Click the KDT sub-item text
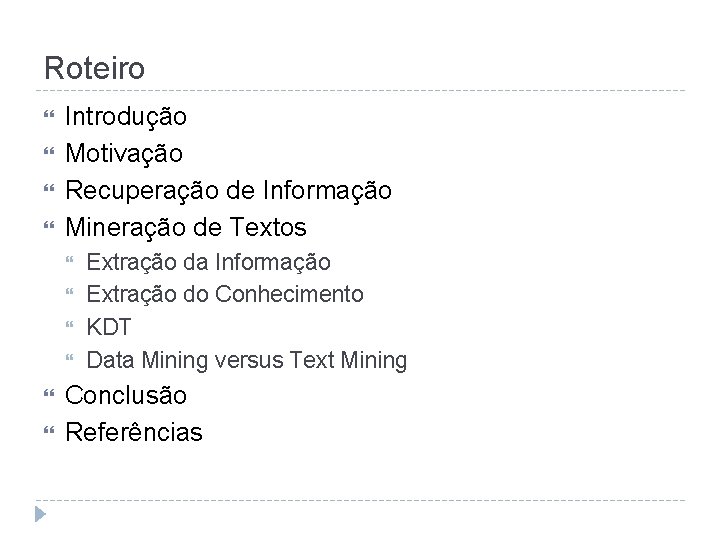720x540 pixels. pos(107,328)
